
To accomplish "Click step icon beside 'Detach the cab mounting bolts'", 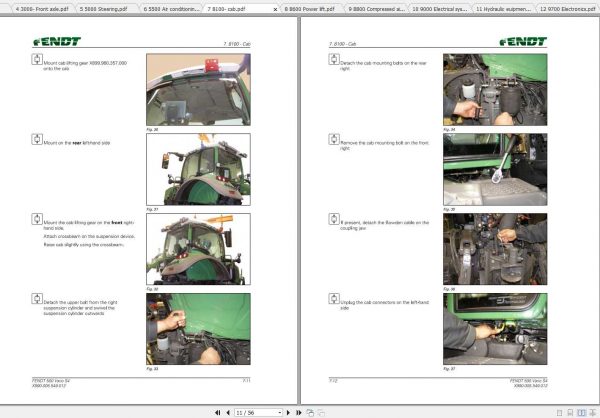I will 334,59.
